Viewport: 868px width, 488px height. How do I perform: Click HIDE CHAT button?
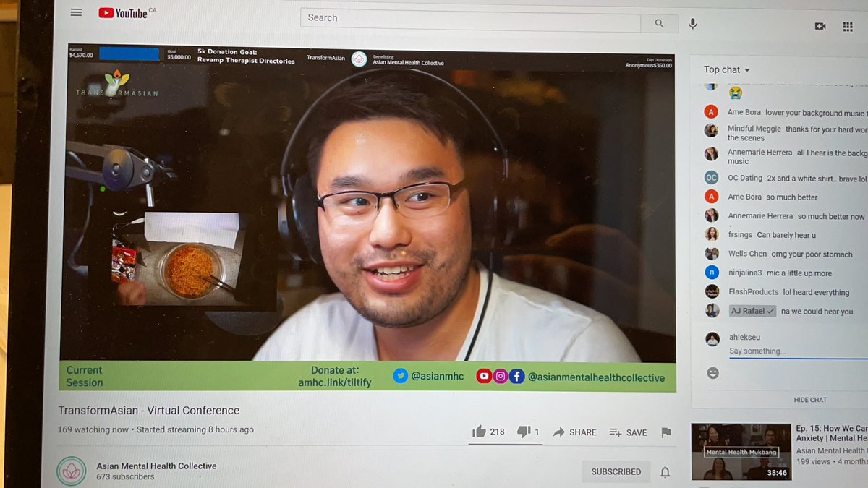(x=810, y=400)
